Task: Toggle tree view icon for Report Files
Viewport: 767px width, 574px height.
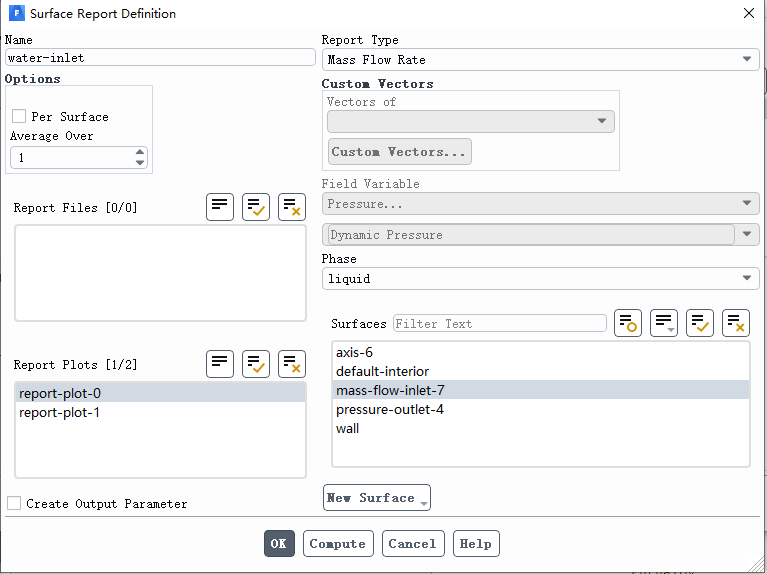Action: pos(220,207)
